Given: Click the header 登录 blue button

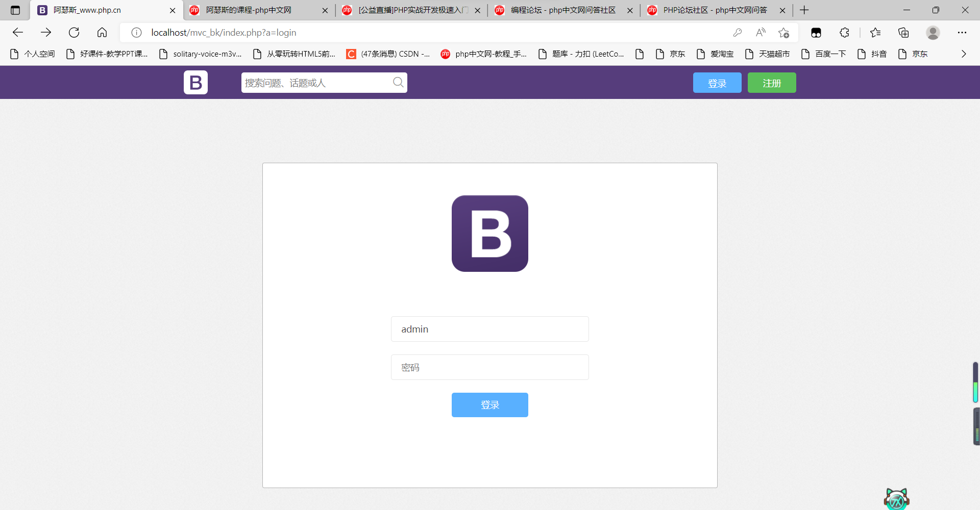Looking at the screenshot, I should (x=717, y=83).
